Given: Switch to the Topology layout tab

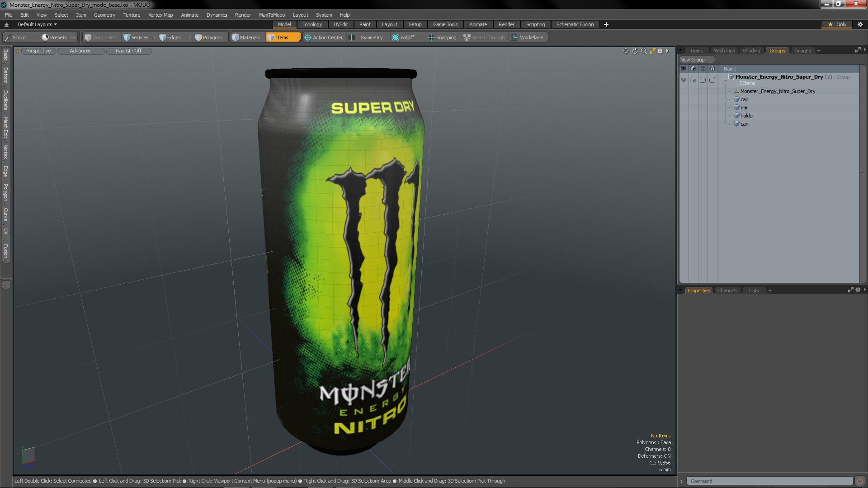Looking at the screenshot, I should [x=312, y=24].
